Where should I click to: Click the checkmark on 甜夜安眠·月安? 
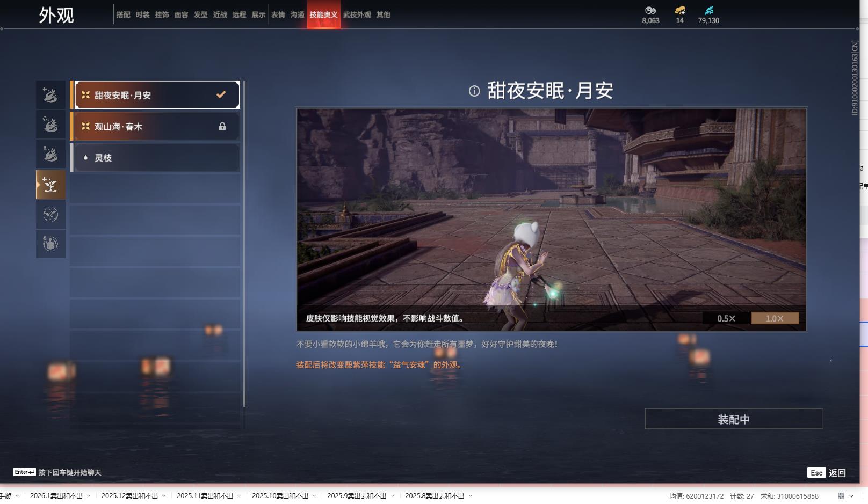221,95
